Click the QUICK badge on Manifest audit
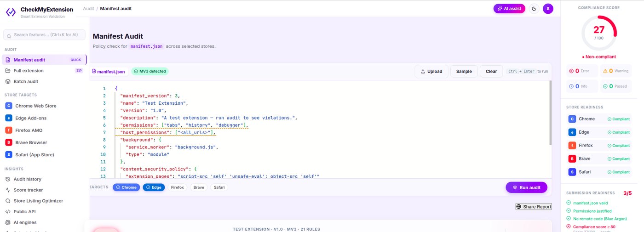Screen dimensions: 644x232 [75, 60]
